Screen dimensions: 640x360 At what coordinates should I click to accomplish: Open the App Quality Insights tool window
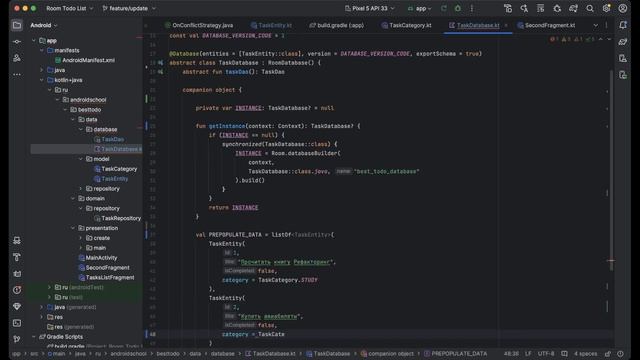(x=17, y=306)
